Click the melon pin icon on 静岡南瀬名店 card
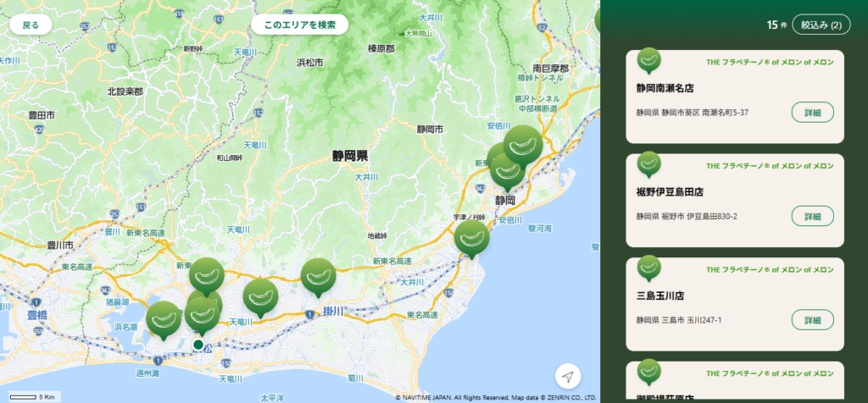Image resolution: width=868 pixels, height=403 pixels. (x=648, y=60)
